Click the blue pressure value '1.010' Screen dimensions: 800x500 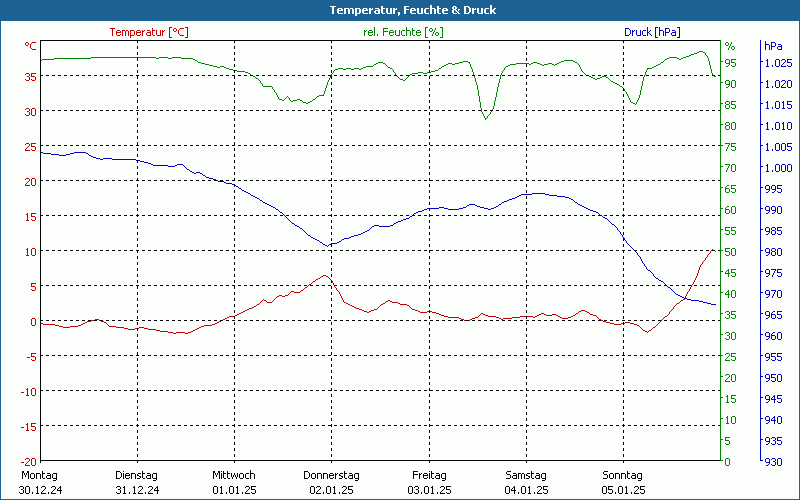coord(779,126)
